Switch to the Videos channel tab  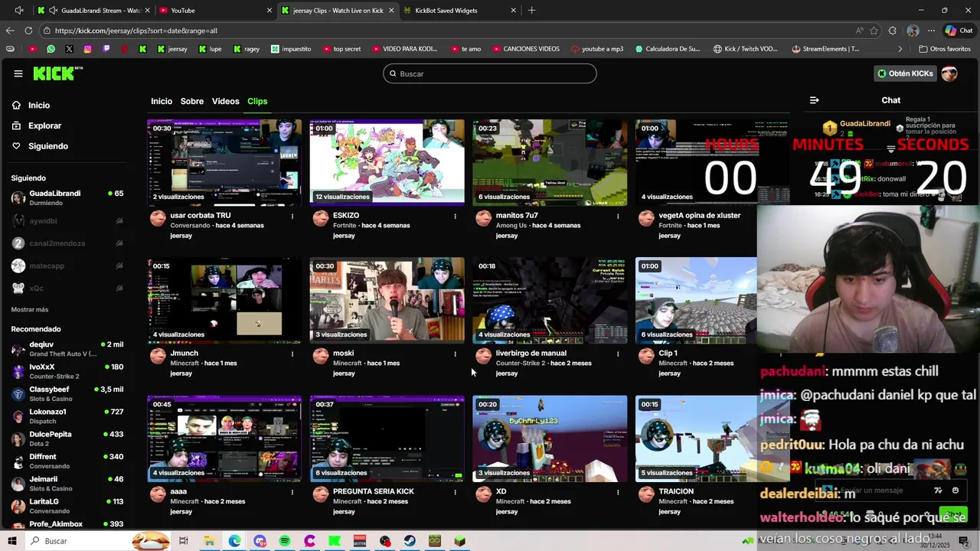(225, 101)
